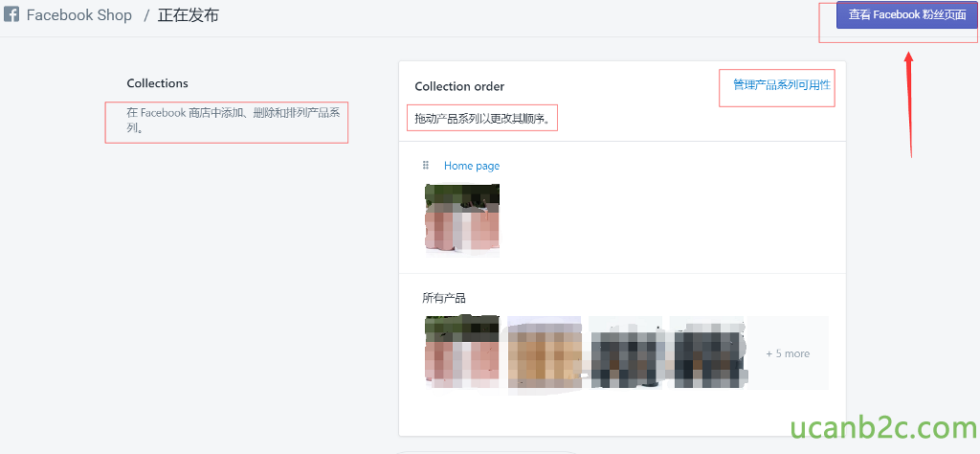Viewport: 980px width, 454px height.
Task: Click the 正在发布 breadcrumb text
Action: click(x=189, y=15)
